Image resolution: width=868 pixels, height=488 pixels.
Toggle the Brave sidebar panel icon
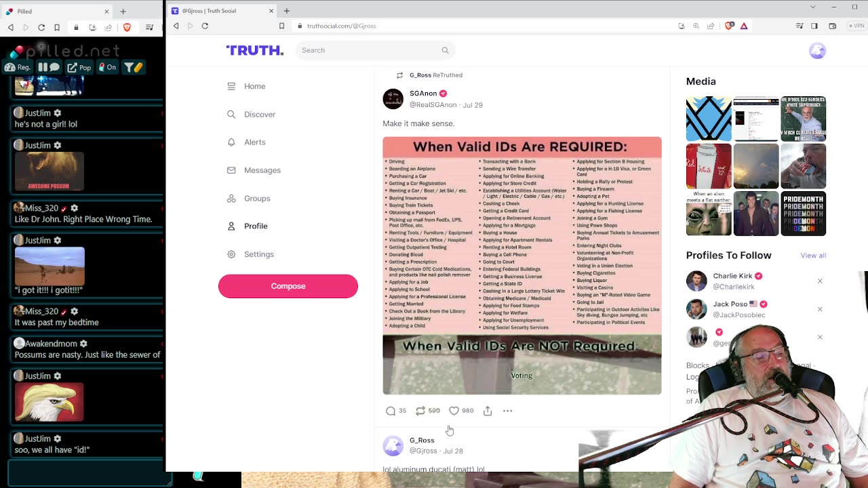[814, 26]
